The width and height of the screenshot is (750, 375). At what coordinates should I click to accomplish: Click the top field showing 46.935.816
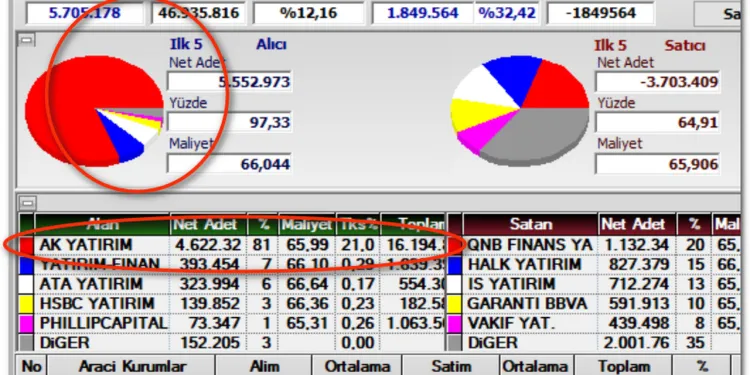(198, 13)
